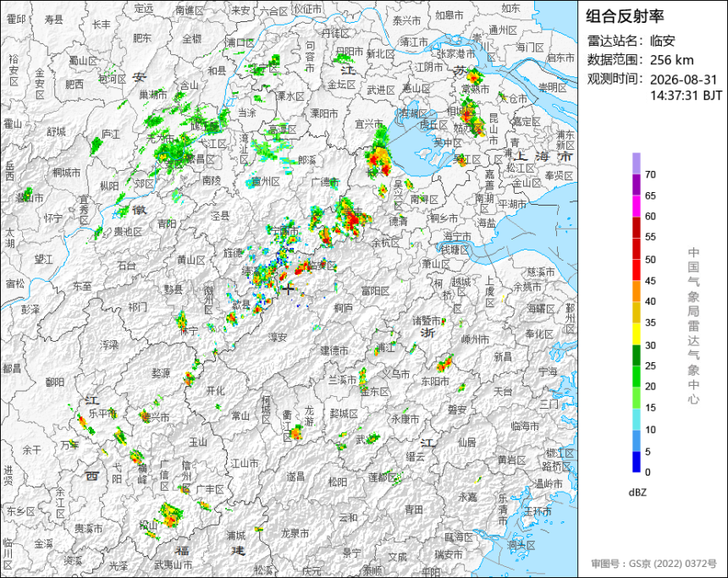Click the vertical 中国气象局雷达气象中心 credit
Image resolution: width=728 pixels, height=578 pixels.
coord(693,326)
